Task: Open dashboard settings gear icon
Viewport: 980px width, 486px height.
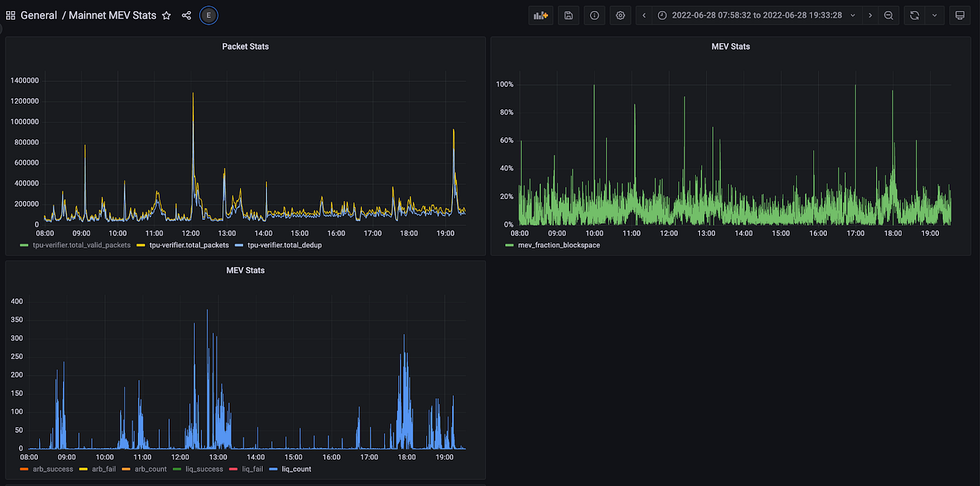Action: (620, 15)
